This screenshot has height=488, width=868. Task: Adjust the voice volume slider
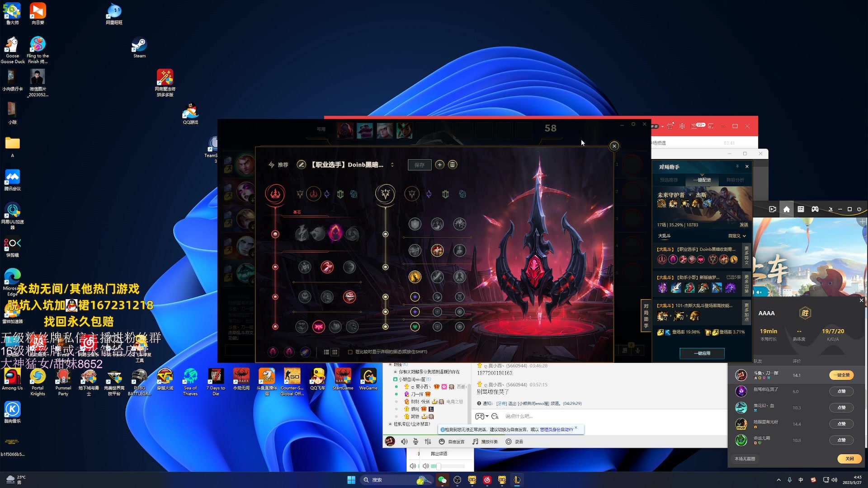pyautogui.click(x=438, y=466)
